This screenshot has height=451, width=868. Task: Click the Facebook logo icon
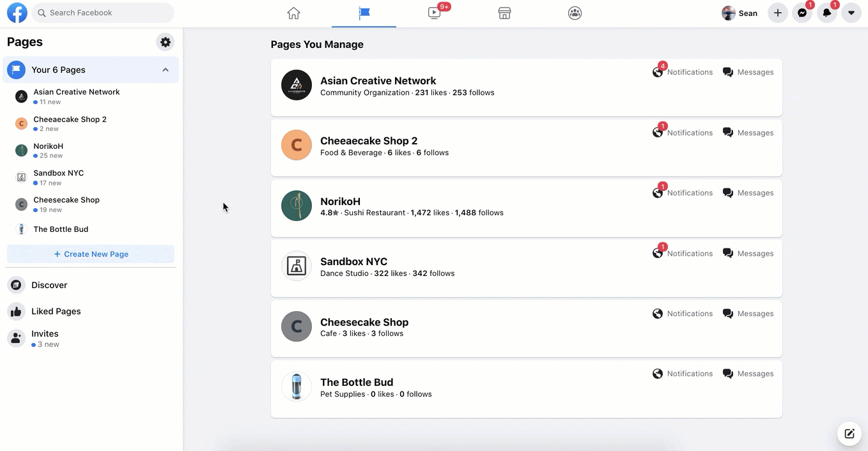point(17,13)
